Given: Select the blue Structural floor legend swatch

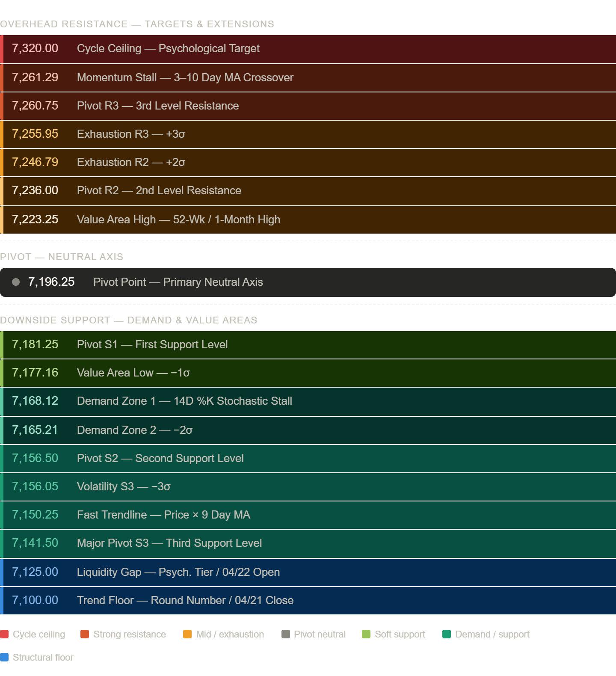Looking at the screenshot, I should tap(4, 657).
